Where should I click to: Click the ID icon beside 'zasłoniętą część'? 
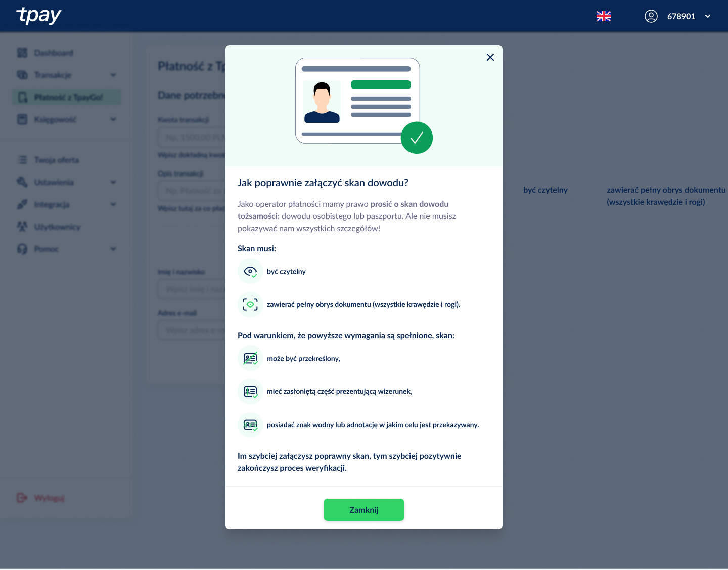point(250,391)
